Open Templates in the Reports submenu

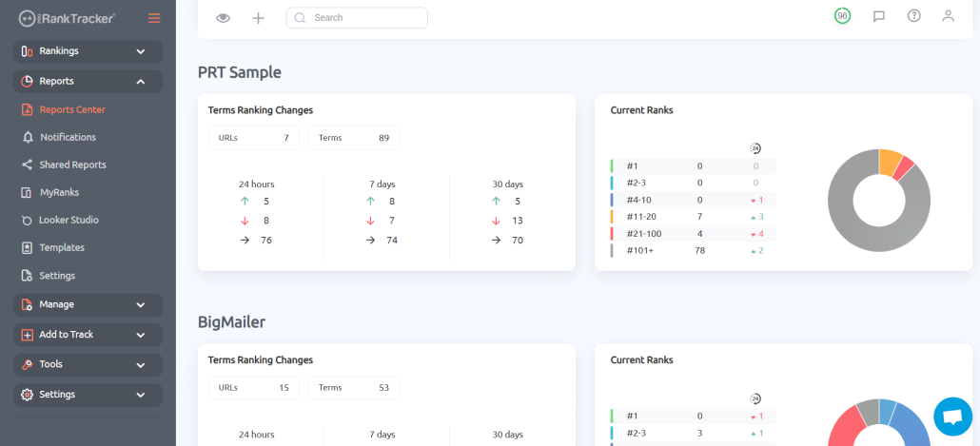62,248
